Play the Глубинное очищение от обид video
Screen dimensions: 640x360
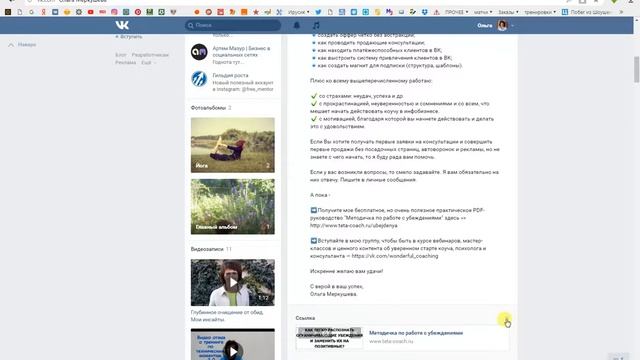(233, 282)
